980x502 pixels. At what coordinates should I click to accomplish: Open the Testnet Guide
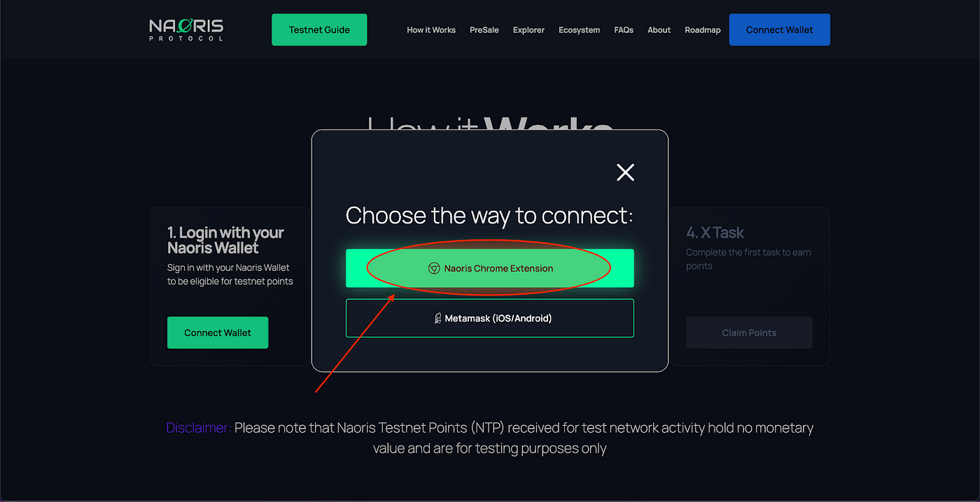tap(319, 29)
